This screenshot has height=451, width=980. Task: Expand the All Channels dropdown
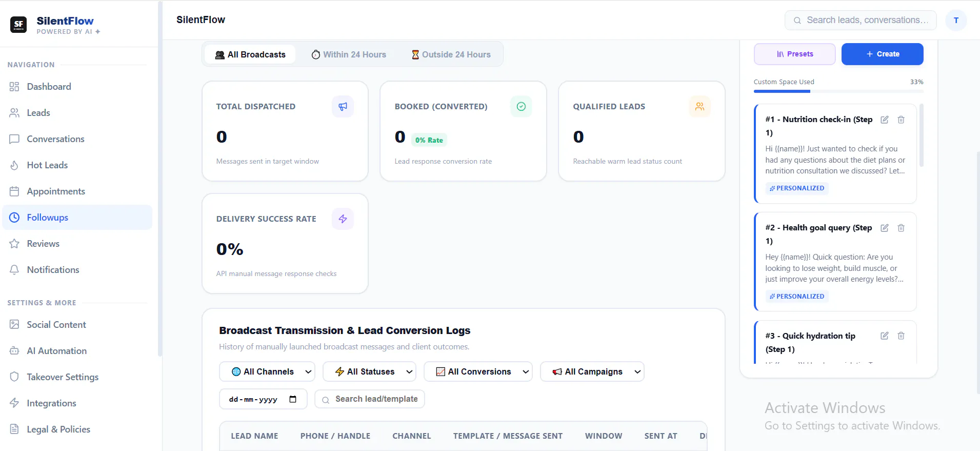(x=267, y=372)
